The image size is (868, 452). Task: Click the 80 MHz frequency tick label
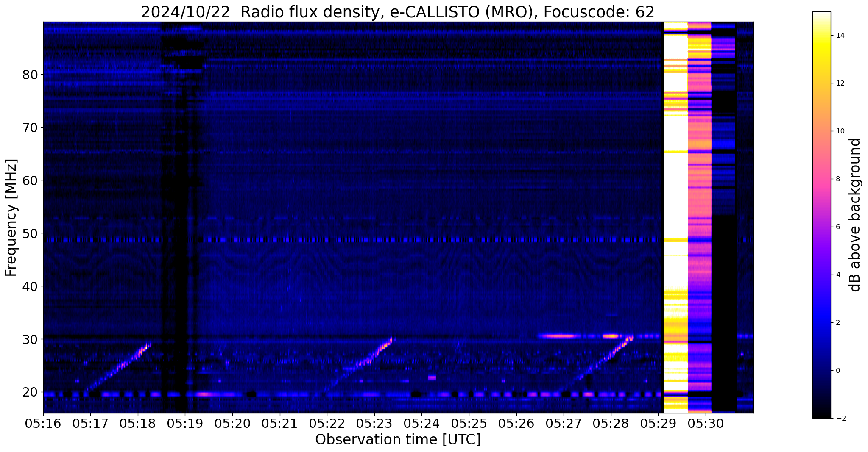(x=30, y=75)
